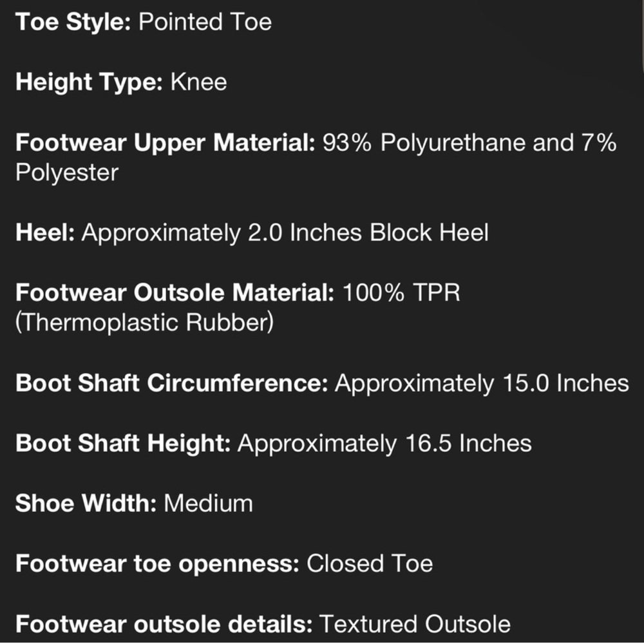Click the Polyester word on second line
This screenshot has height=644, width=644.
click(67, 173)
